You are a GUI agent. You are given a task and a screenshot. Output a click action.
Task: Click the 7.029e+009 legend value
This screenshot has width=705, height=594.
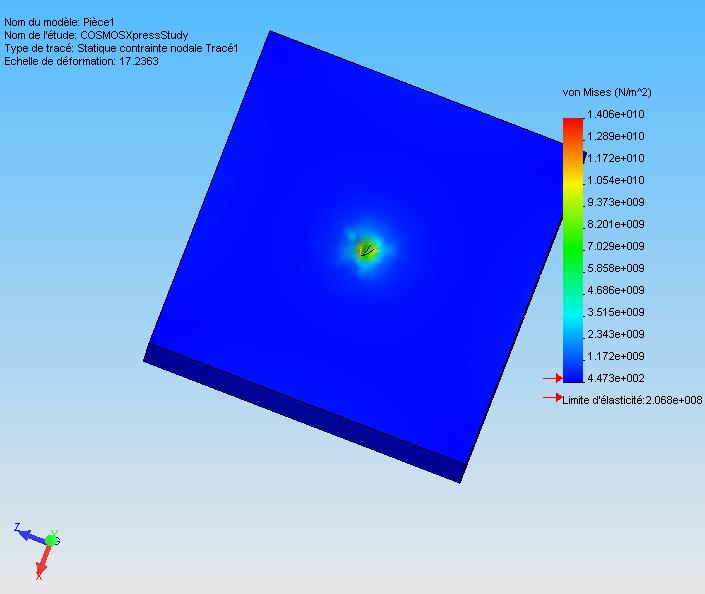[x=616, y=246]
